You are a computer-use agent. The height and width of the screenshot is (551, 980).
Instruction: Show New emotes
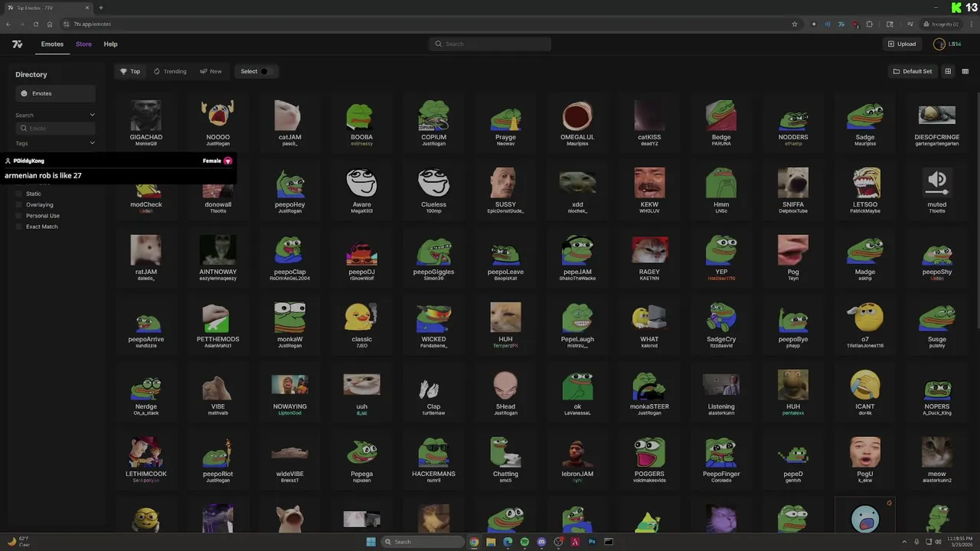click(x=211, y=71)
